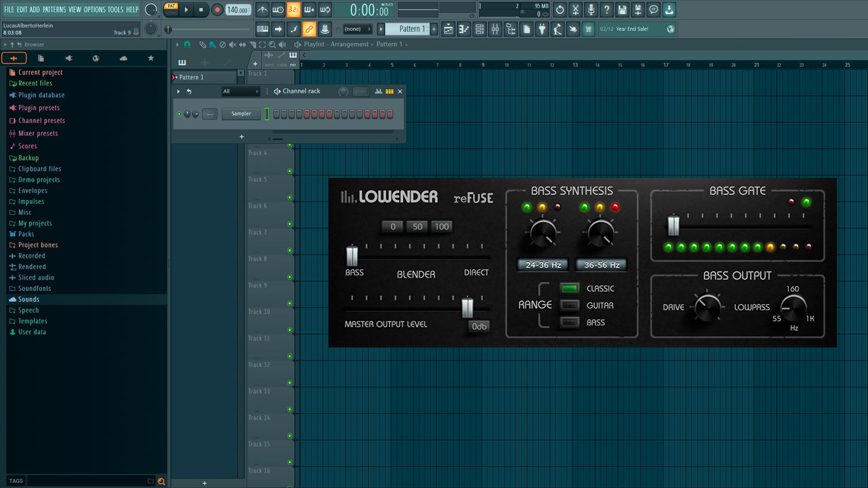This screenshot has height=488, width=868.
Task: Select CLASSIC range in Lowender
Action: tap(570, 288)
